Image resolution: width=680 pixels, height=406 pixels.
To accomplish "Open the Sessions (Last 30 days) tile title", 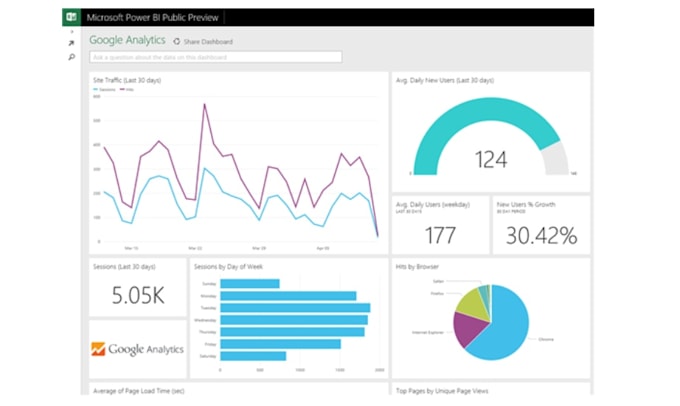I will pos(124,267).
